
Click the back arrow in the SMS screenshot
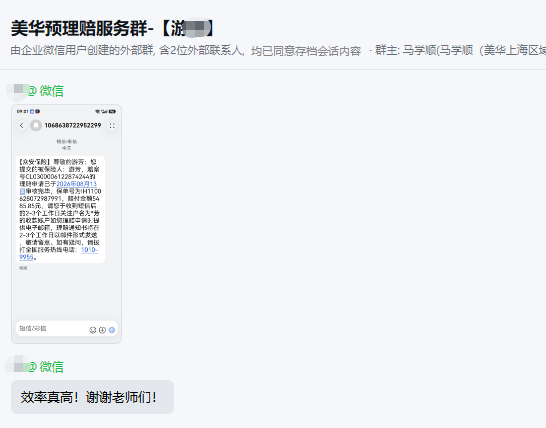tap(22, 125)
